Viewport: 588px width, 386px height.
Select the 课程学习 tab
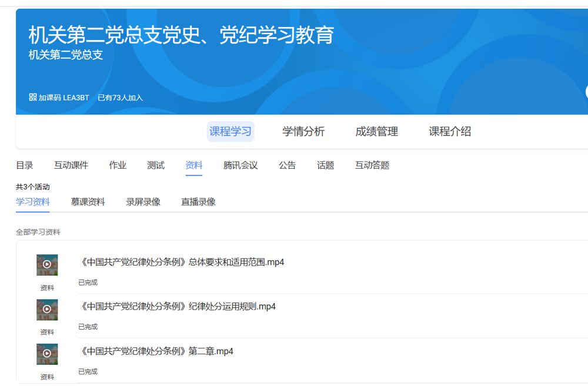tap(230, 132)
